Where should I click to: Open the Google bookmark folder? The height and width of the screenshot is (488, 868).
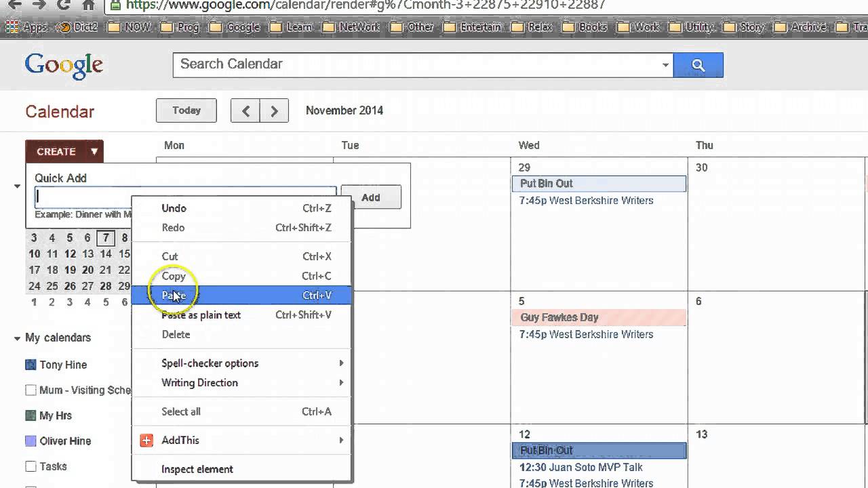coord(235,27)
